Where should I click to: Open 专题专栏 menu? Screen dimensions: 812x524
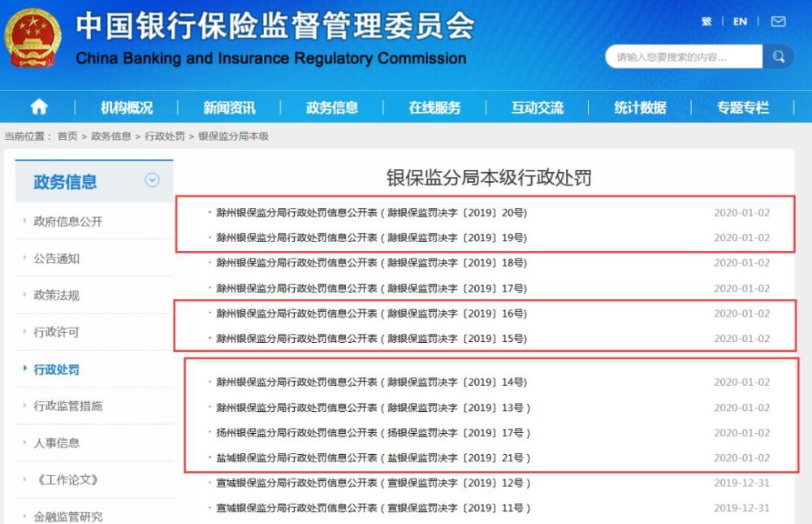tap(743, 108)
